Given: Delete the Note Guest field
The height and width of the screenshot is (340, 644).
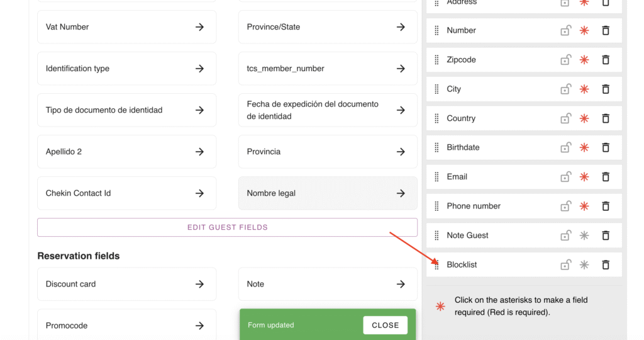Looking at the screenshot, I should 606,235.
